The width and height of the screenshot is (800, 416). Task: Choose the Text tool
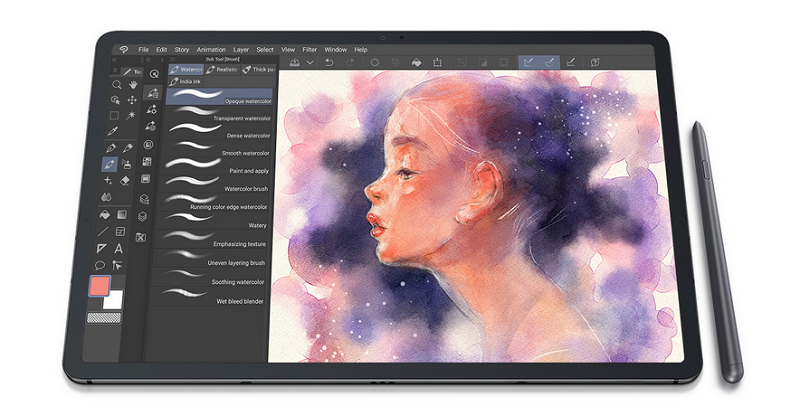coord(119,248)
